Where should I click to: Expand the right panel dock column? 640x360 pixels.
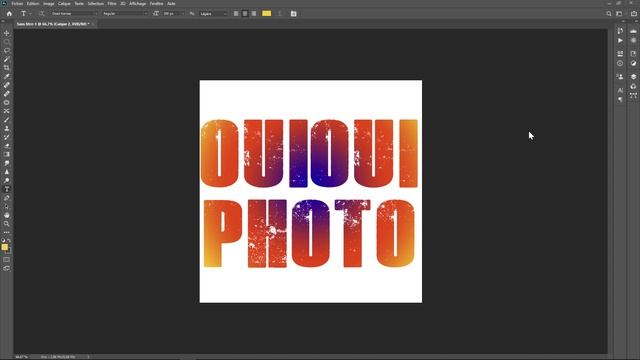click(635, 21)
